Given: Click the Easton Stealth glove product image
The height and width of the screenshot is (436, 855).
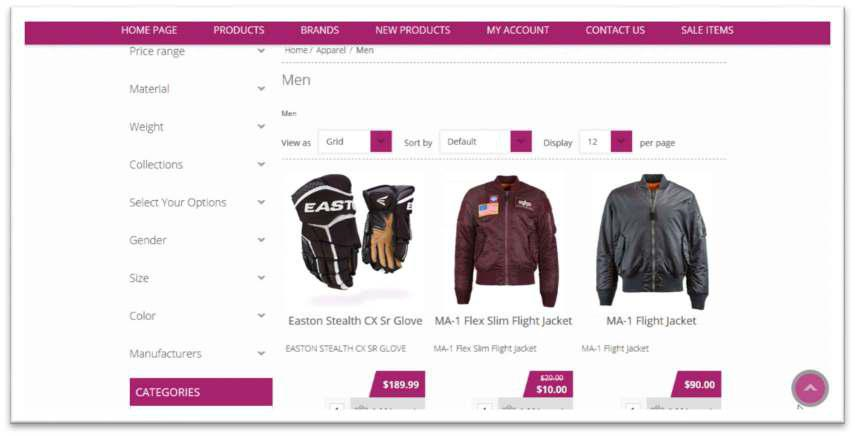Looking at the screenshot, I should pyautogui.click(x=353, y=232).
